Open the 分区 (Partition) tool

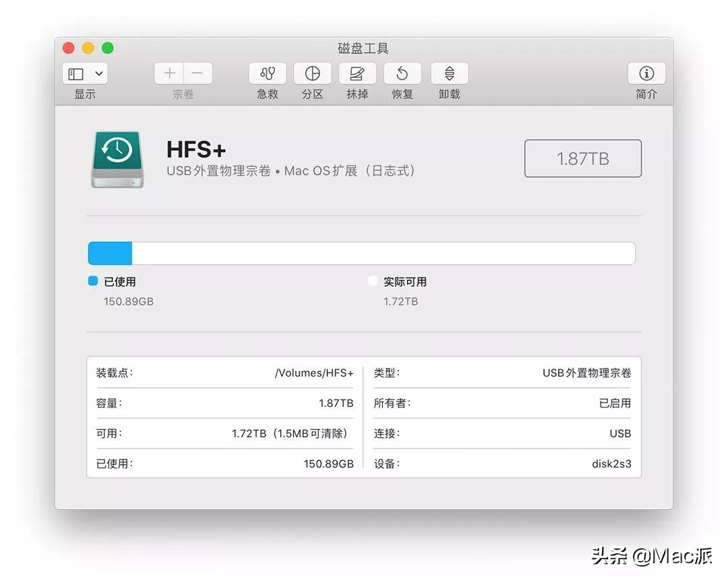[312, 73]
